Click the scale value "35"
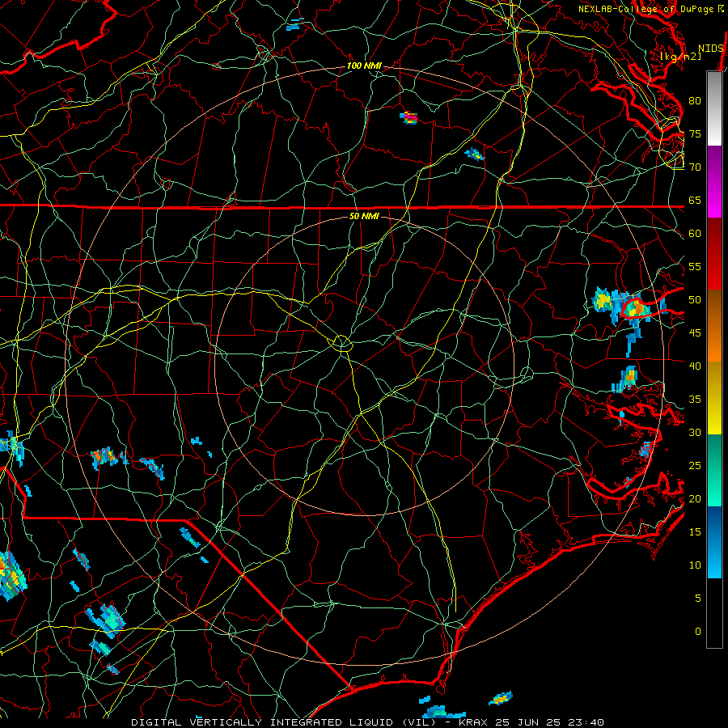728x728 pixels. [695, 400]
